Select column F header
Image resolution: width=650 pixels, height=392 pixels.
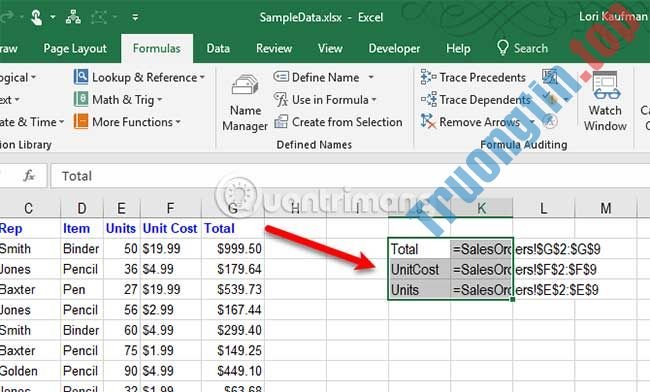170,208
